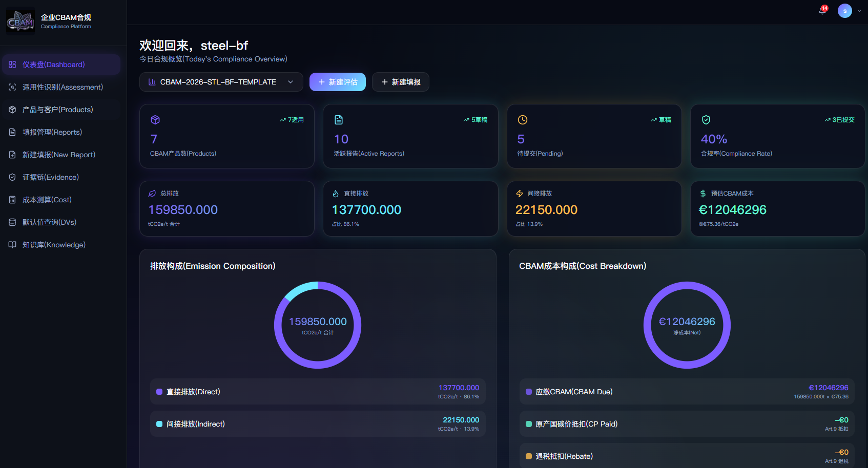Open 知识库(Knowledge) page

click(61, 245)
